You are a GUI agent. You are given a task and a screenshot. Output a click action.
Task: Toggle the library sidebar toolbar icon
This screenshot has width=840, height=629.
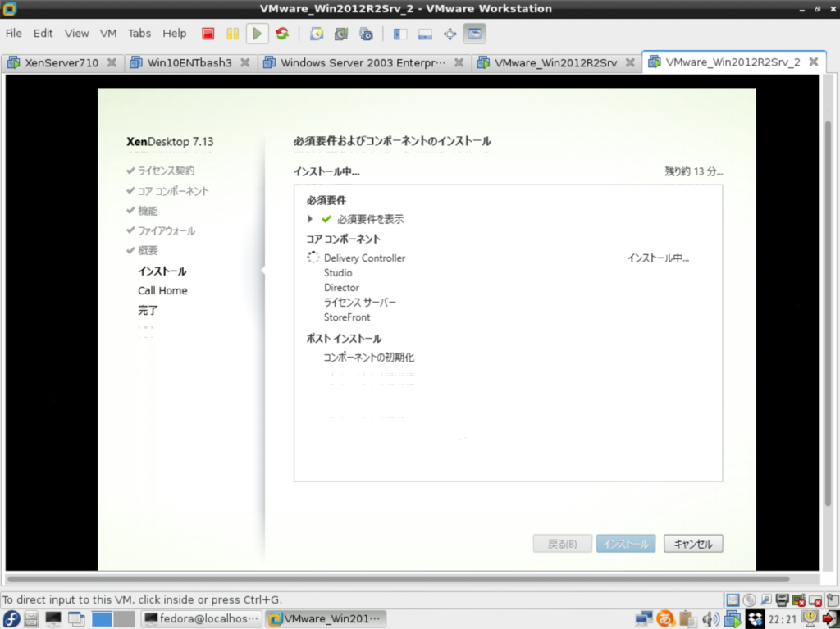[400, 34]
